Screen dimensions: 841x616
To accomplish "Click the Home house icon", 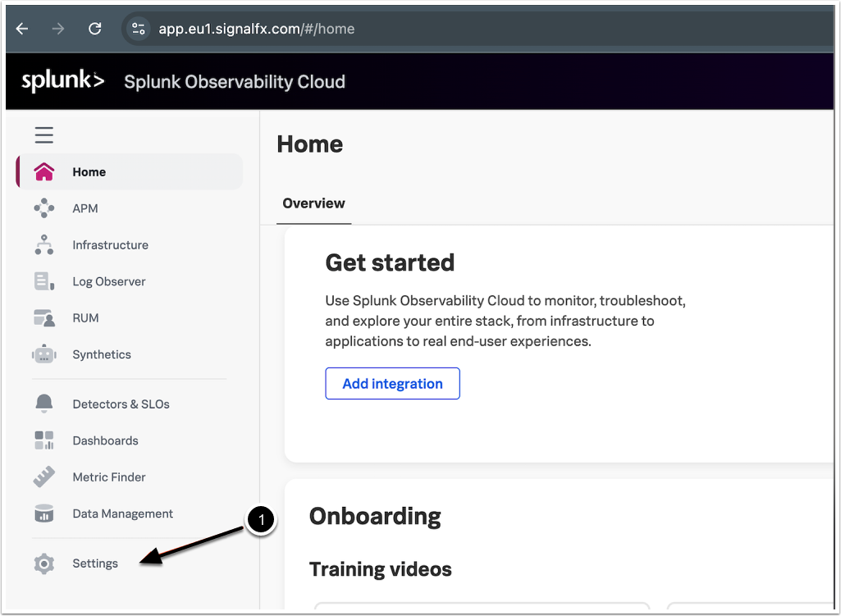I will (44, 172).
